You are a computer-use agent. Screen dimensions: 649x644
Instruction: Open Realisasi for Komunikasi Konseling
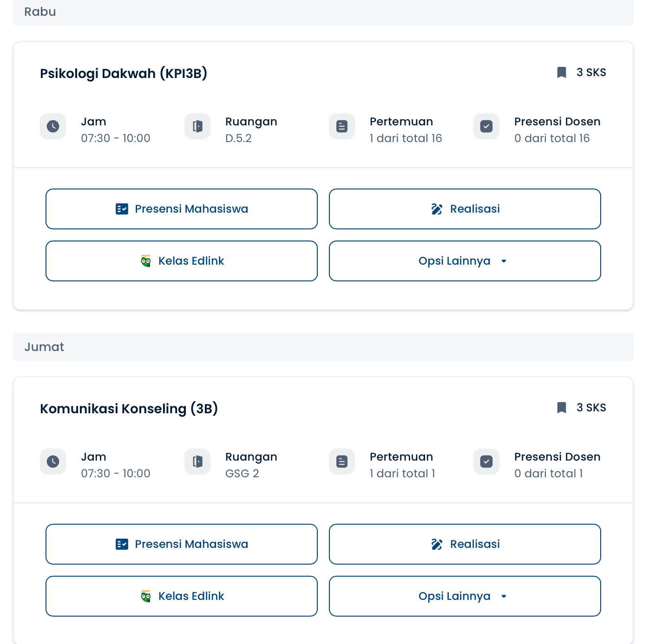pos(465,544)
